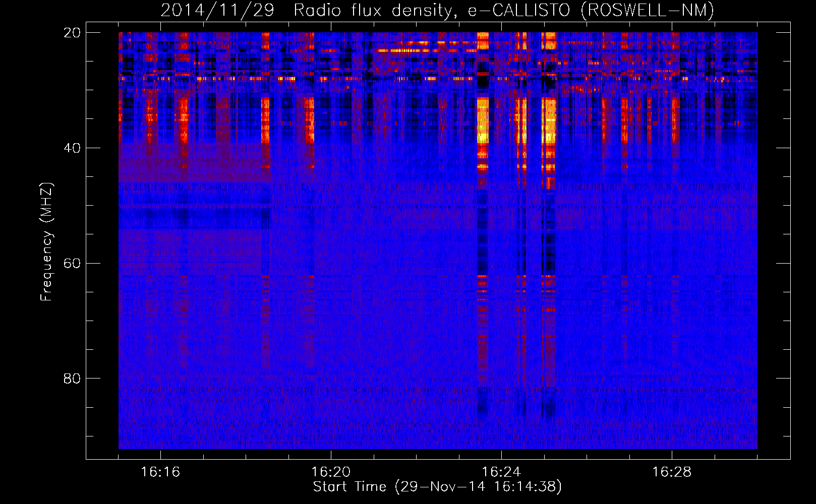
Task: Click the 16:16 time tick label
Action: click(160, 472)
